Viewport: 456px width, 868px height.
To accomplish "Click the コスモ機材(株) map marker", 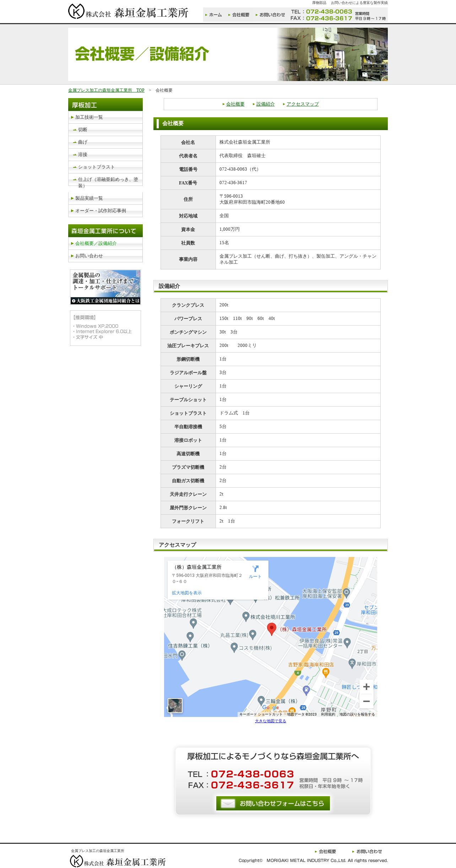I will [234, 648].
